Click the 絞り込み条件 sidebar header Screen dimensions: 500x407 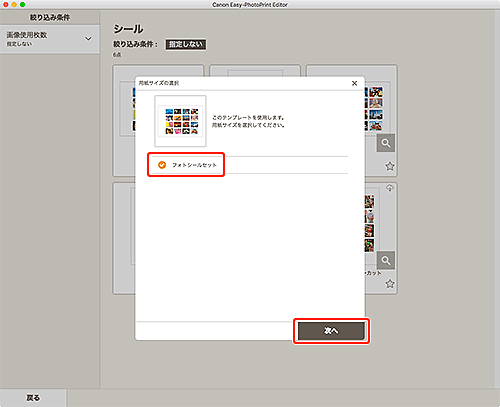[50, 17]
